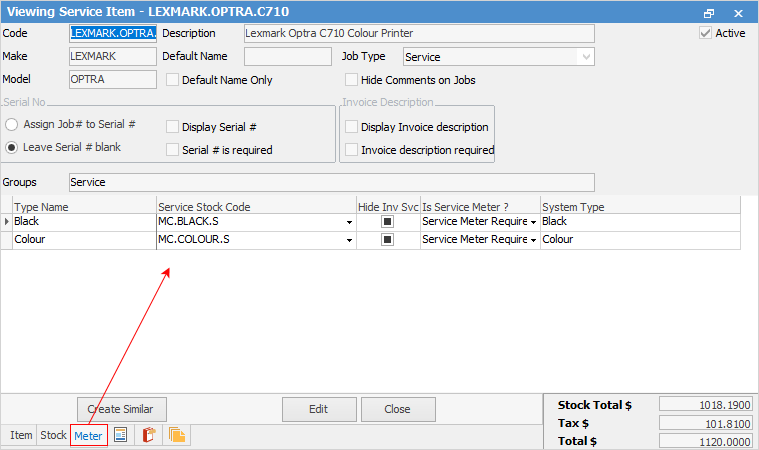Click the empty Default Name field
Screen dimensions: 759x450
pyautogui.click(x=288, y=56)
